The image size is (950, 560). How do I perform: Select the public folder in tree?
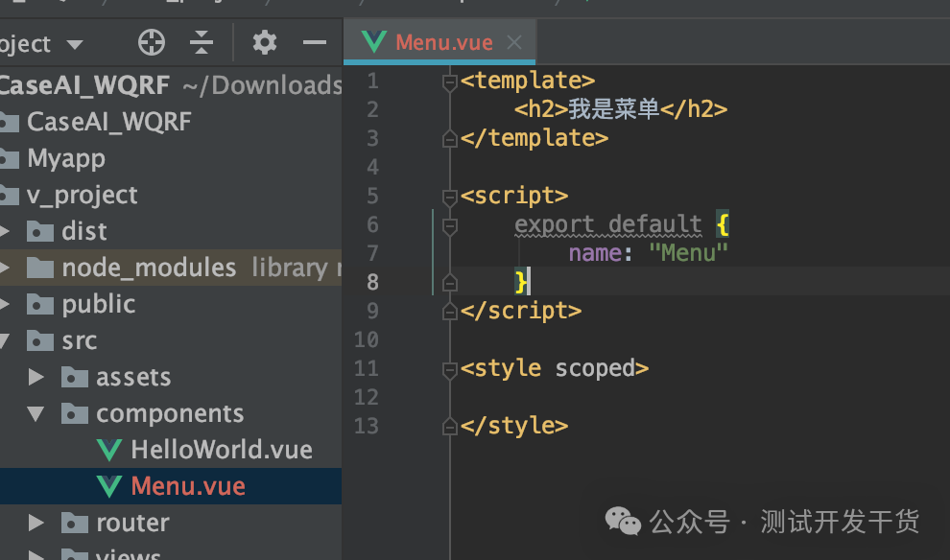point(99,304)
